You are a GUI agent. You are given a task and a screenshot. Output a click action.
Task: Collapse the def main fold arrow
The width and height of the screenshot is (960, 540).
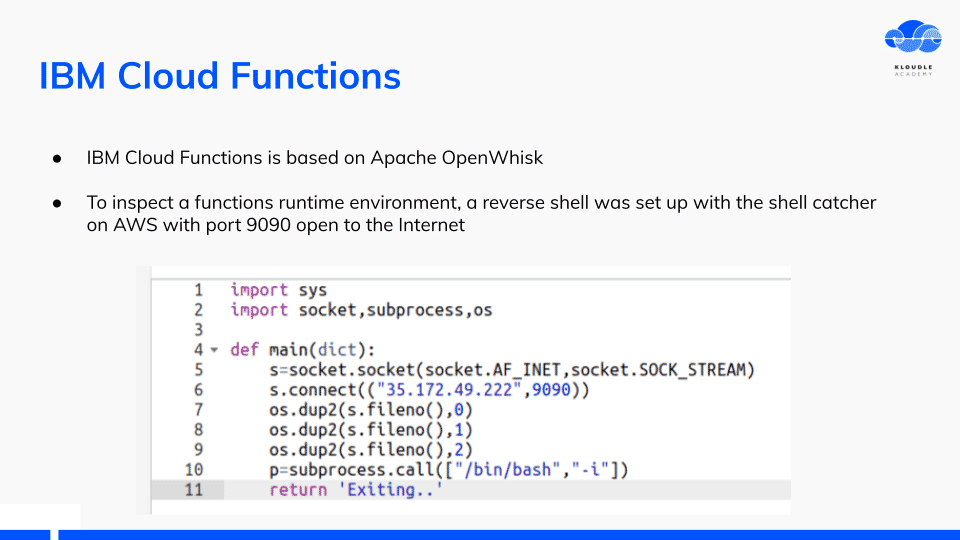pyautogui.click(x=214, y=350)
